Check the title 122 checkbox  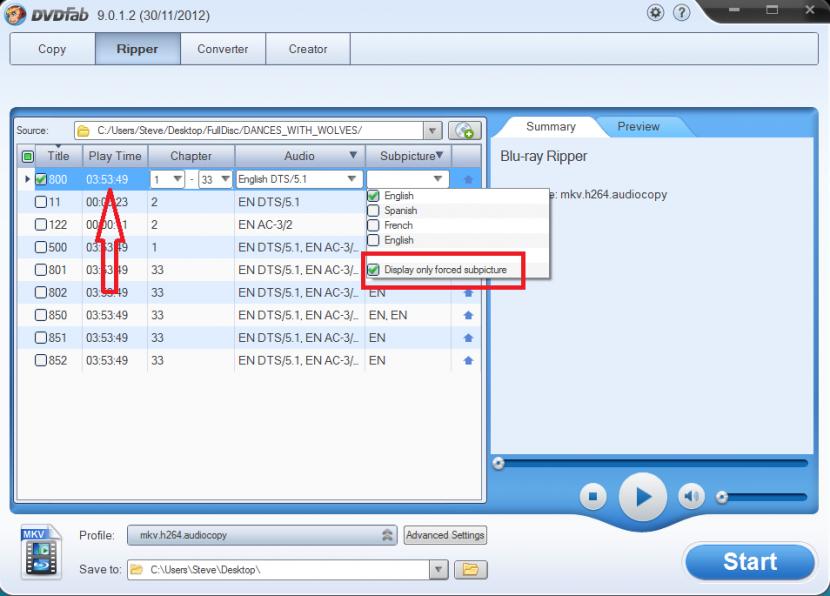pos(41,224)
